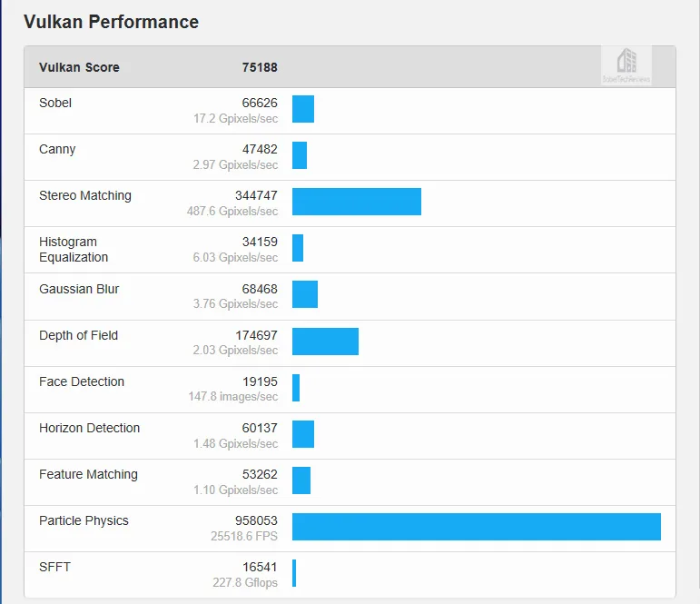Click the Vulkan Performance heading
700x604 pixels.
point(111,22)
